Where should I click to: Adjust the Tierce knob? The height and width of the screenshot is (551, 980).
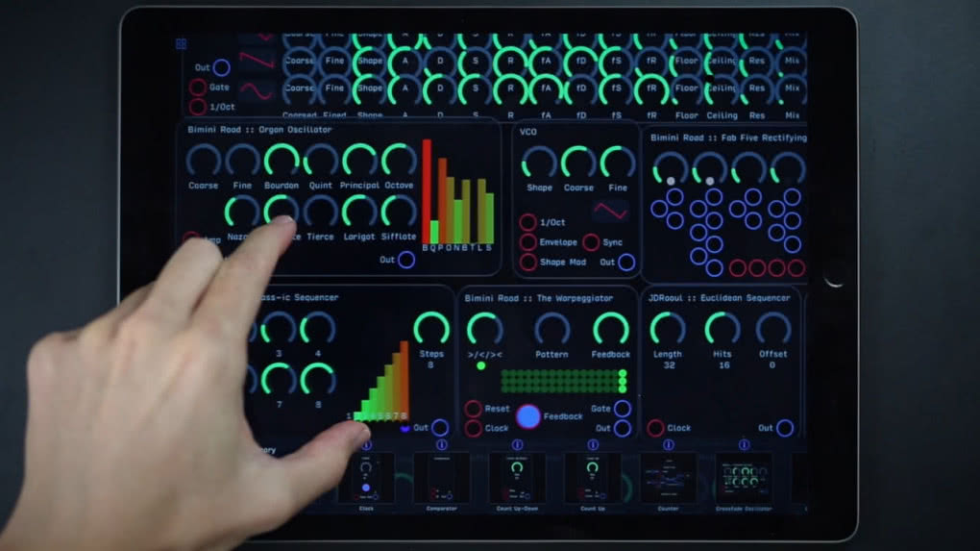pos(321,213)
